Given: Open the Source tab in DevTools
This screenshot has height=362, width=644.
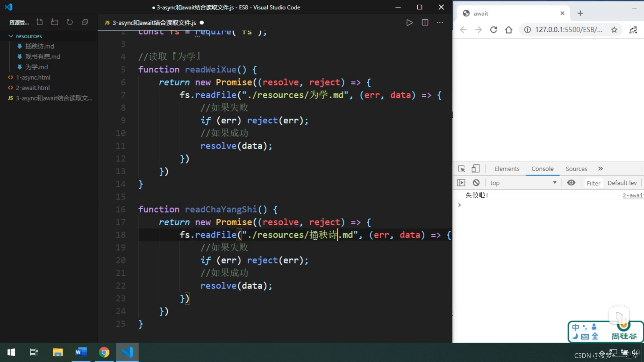Looking at the screenshot, I should pyautogui.click(x=576, y=168).
